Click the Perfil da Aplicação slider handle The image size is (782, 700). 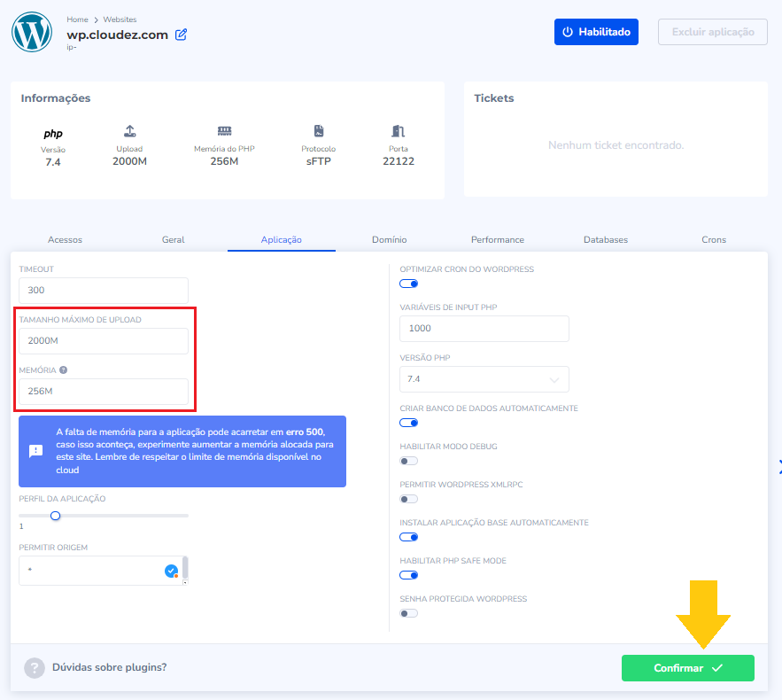pyautogui.click(x=55, y=515)
